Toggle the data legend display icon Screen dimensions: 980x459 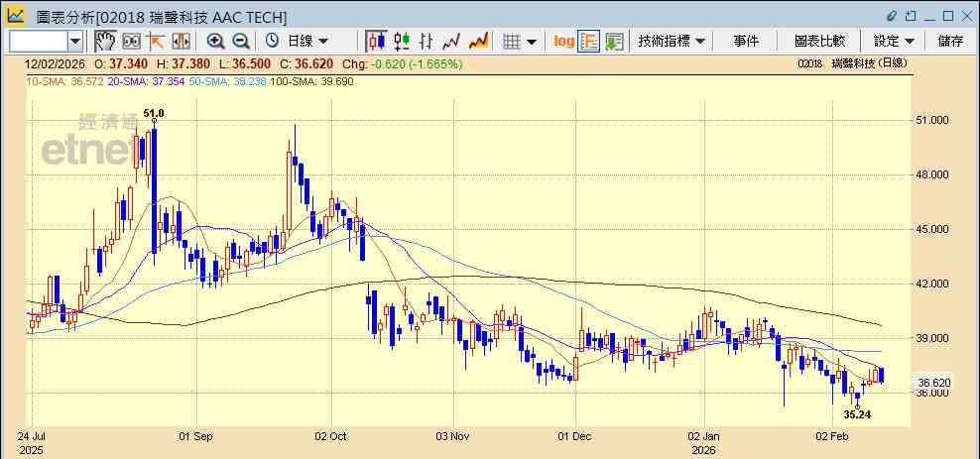tap(589, 42)
